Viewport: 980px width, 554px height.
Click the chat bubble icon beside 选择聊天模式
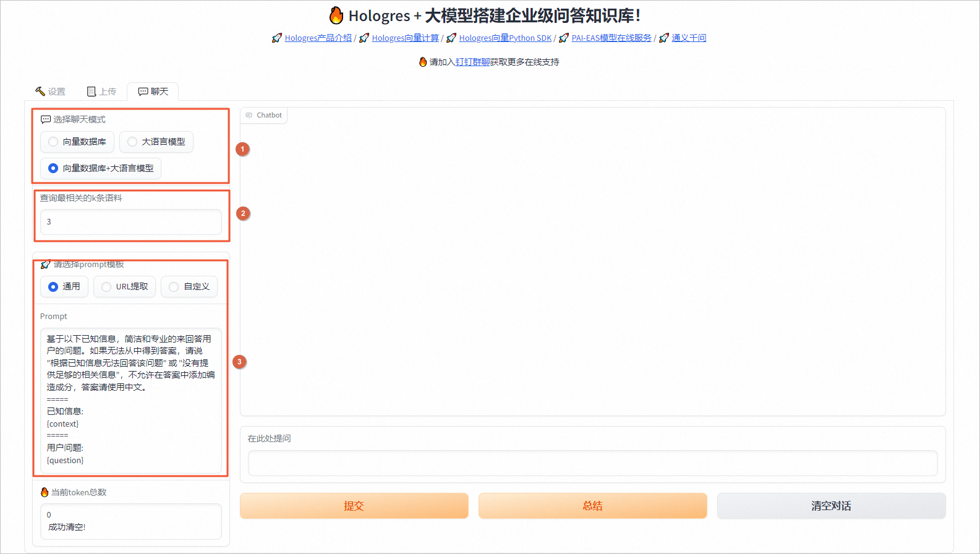(x=46, y=119)
